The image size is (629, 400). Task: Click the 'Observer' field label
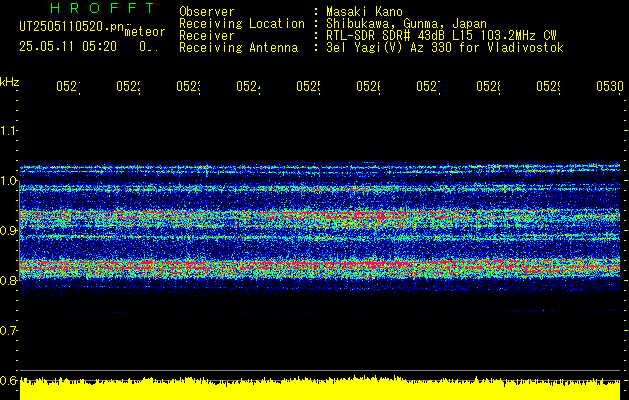pyautogui.click(x=207, y=12)
